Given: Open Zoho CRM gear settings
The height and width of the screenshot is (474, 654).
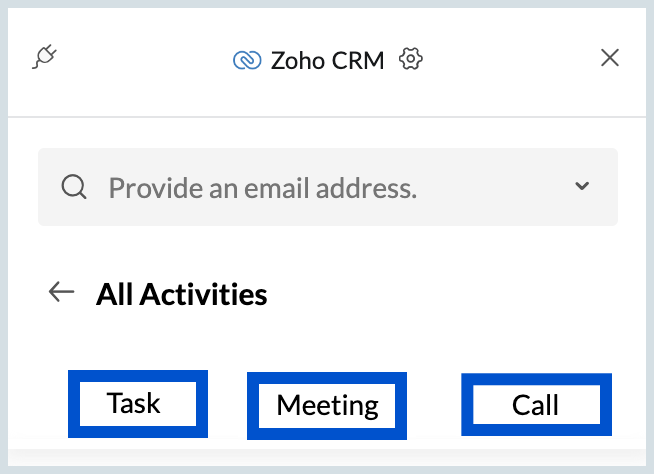Looking at the screenshot, I should (x=410, y=59).
